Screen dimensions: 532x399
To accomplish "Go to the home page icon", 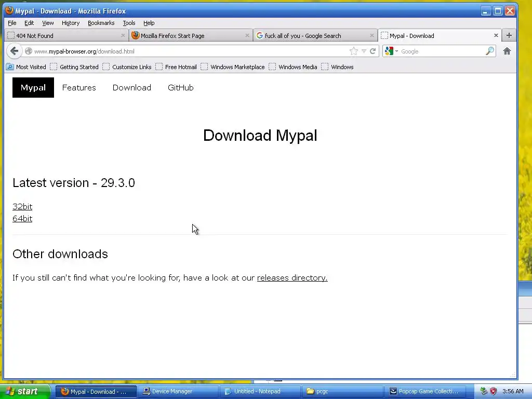I will (x=507, y=51).
